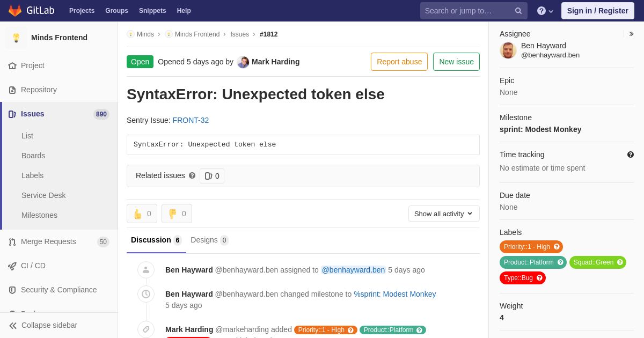The height and width of the screenshot is (338, 644).
Task: Click the GitLab fox logo
Action: pyautogui.click(x=15, y=11)
